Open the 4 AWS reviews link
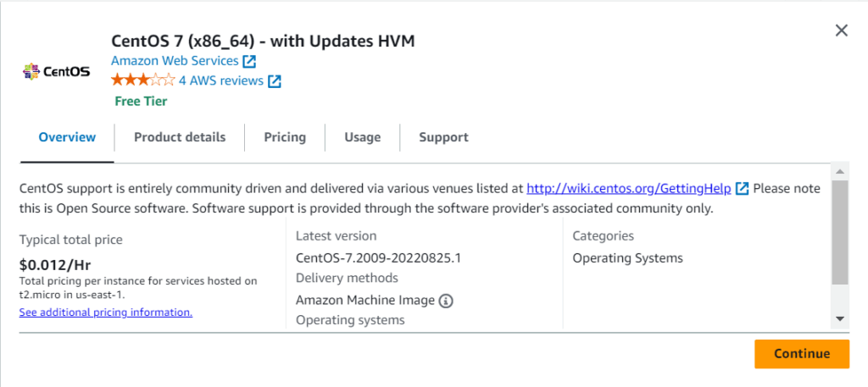Screen dimensions: 868x387 pos(220,81)
